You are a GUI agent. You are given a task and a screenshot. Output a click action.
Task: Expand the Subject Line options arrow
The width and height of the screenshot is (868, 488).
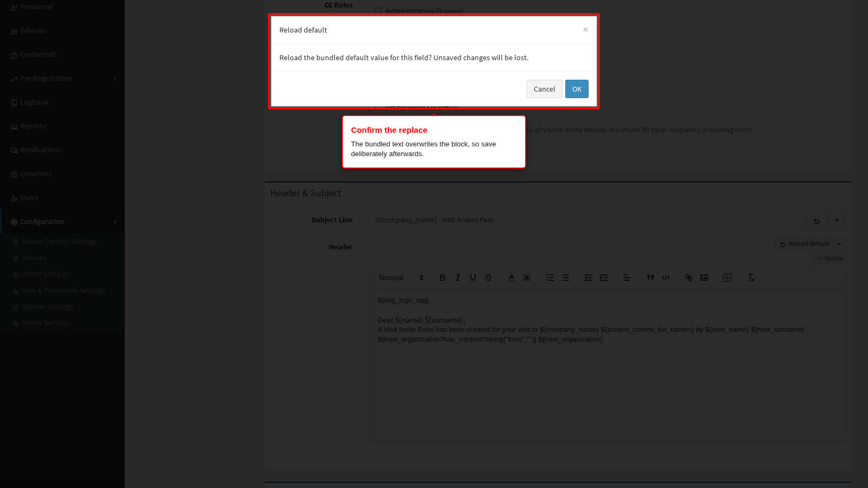837,220
